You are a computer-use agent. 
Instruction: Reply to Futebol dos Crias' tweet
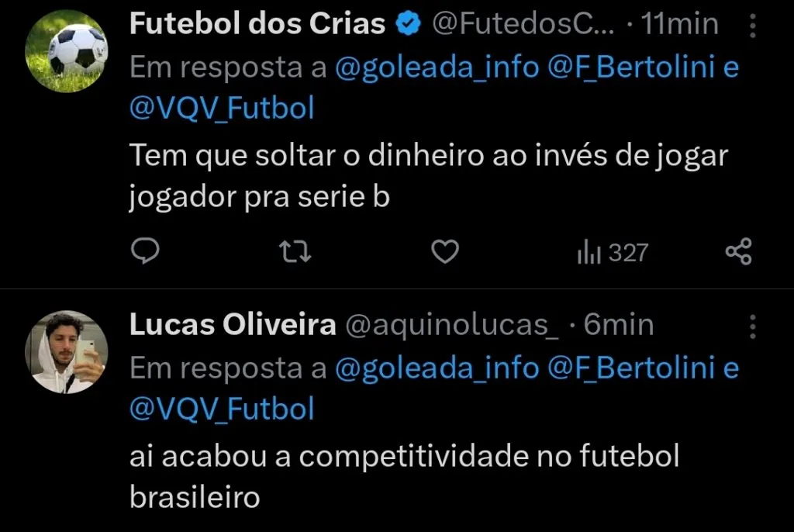click(144, 251)
